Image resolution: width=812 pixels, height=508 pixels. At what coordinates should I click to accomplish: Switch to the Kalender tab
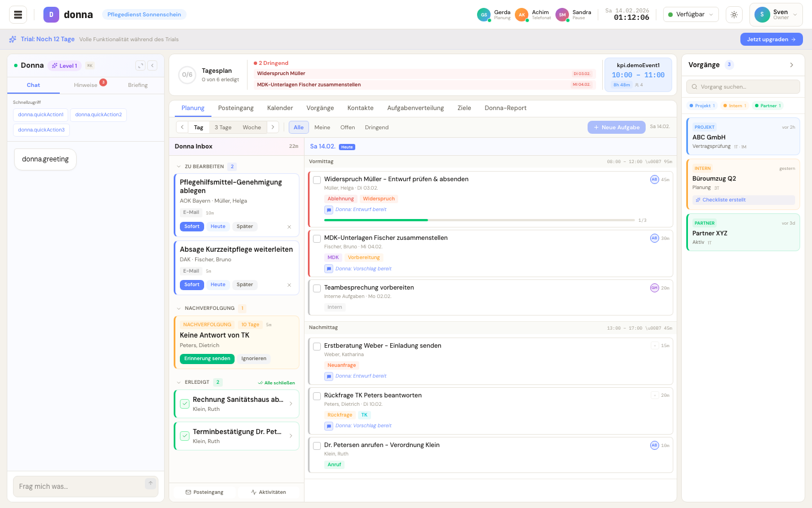tap(280, 108)
